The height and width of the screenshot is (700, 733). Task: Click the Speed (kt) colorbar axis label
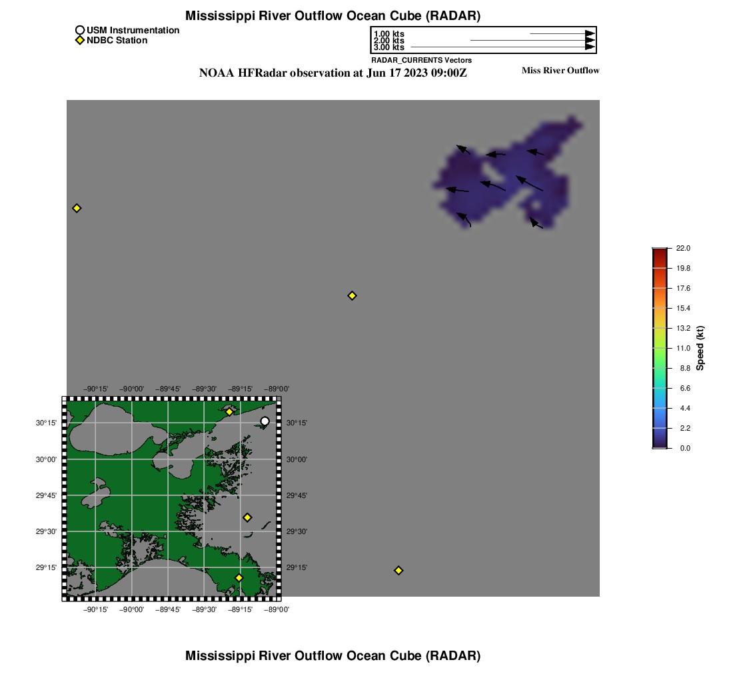(x=700, y=348)
